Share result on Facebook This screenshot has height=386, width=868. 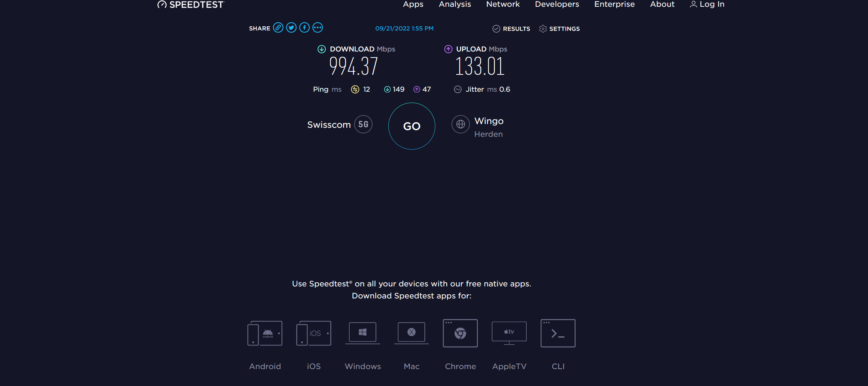[x=304, y=28]
